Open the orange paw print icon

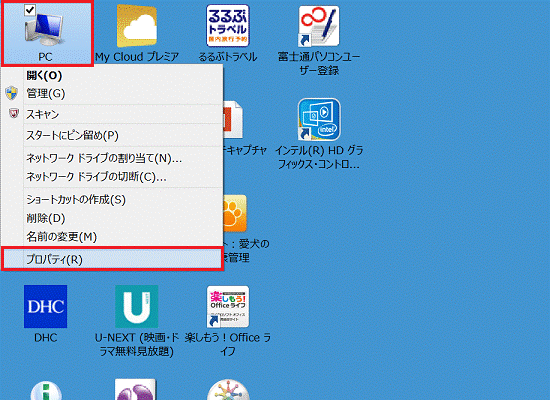point(235,213)
